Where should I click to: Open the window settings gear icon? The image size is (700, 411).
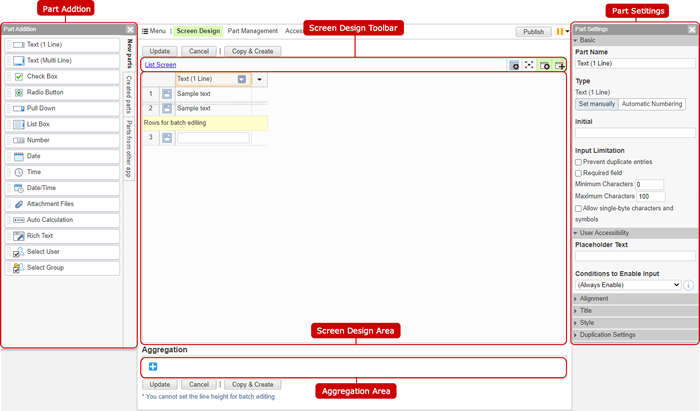[x=544, y=65]
